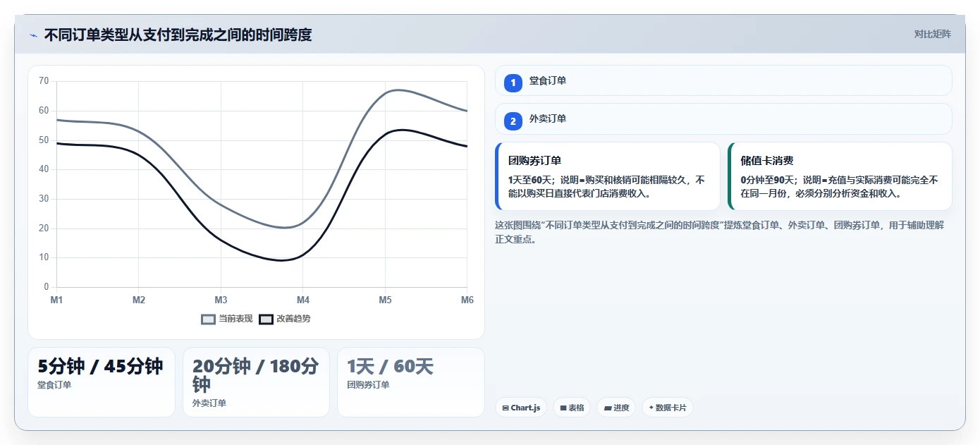Click the M5 x-axis label
This screenshot has height=445, width=980.
pos(385,300)
